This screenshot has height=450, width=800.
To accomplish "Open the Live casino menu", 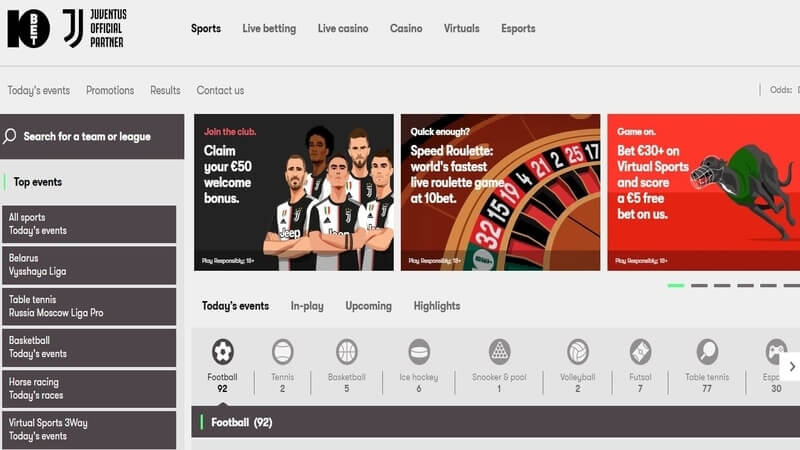I will [343, 29].
